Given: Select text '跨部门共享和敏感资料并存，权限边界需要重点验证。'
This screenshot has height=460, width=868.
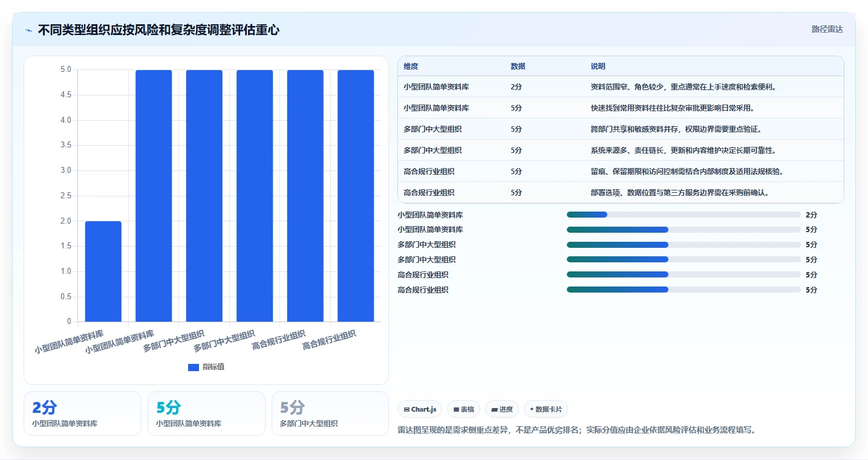Looking at the screenshot, I should coord(676,129).
